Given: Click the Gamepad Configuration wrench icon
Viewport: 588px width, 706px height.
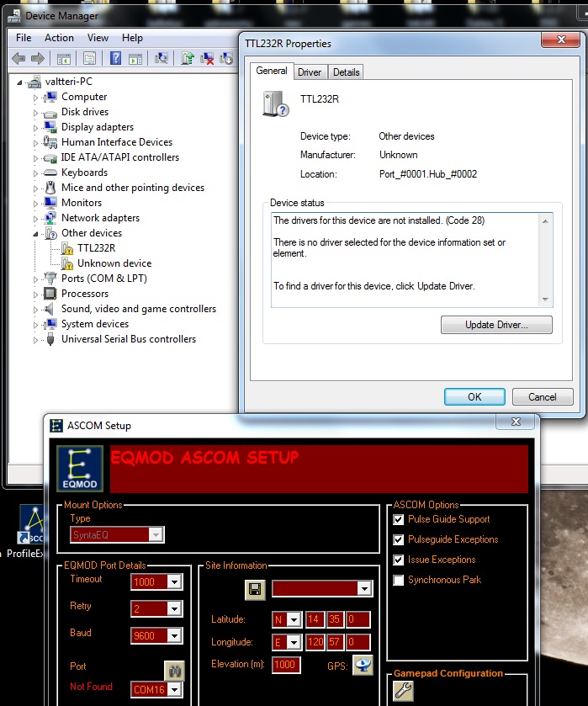Looking at the screenshot, I should point(403,692).
